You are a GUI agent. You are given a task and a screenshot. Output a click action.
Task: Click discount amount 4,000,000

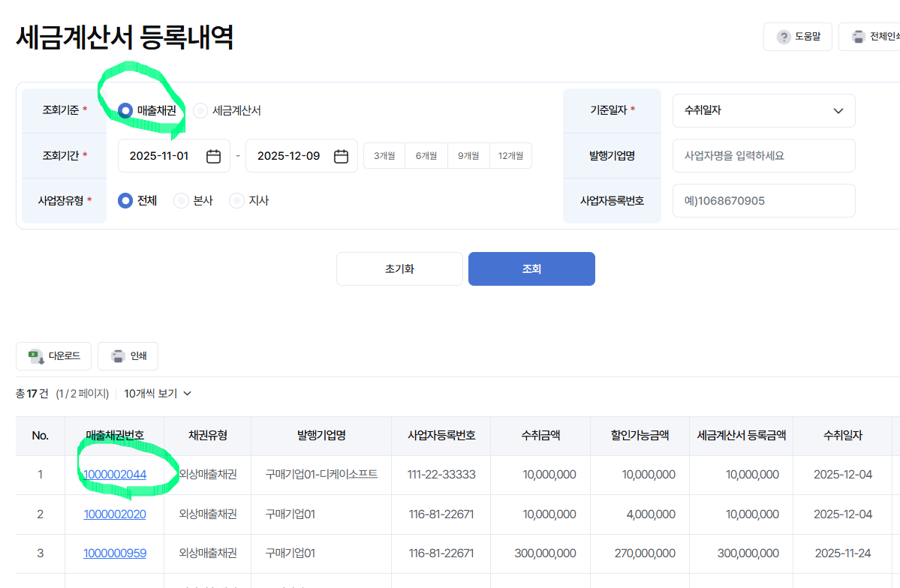click(651, 514)
